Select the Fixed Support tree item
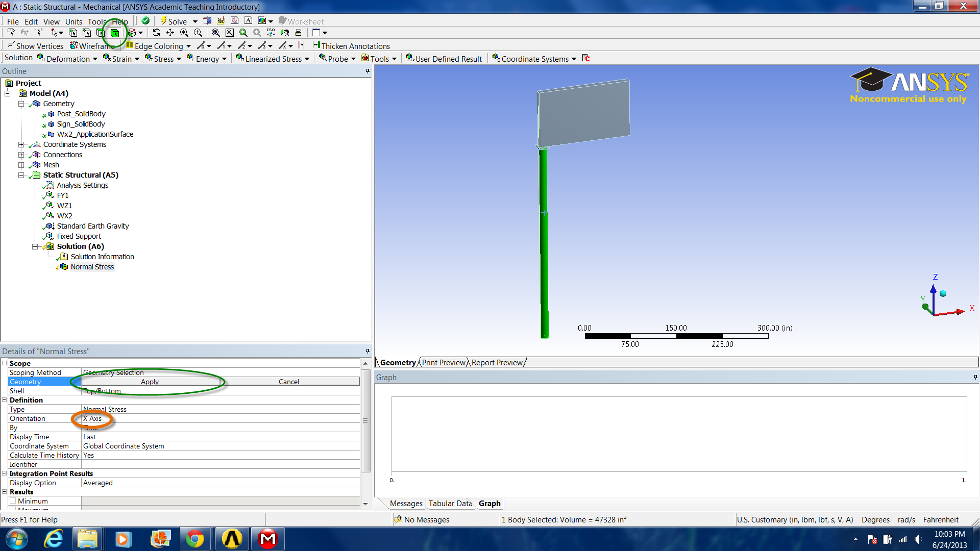The width and height of the screenshot is (980, 551). 79,236
